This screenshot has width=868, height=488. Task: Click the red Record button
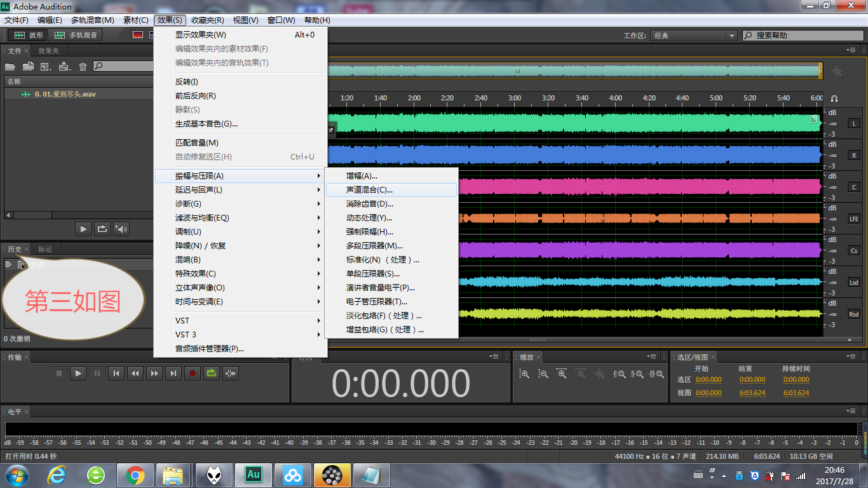click(193, 374)
